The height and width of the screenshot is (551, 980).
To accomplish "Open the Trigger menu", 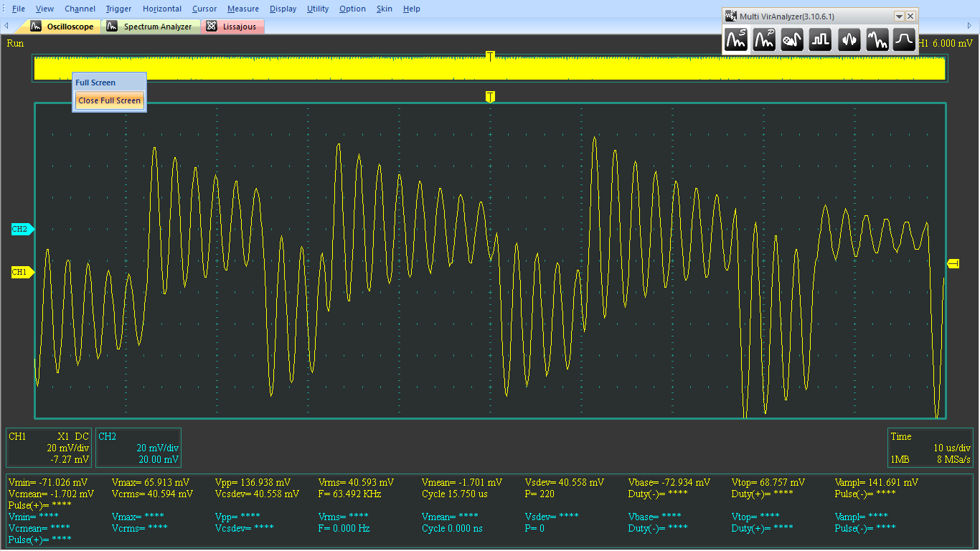I will click(118, 9).
